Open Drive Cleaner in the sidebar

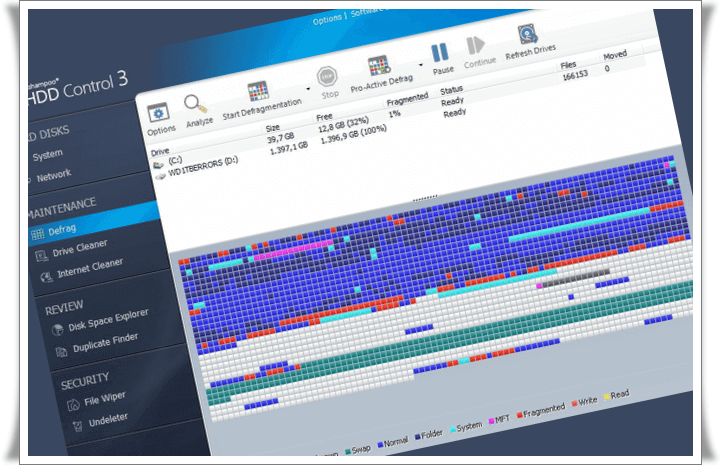[80, 248]
